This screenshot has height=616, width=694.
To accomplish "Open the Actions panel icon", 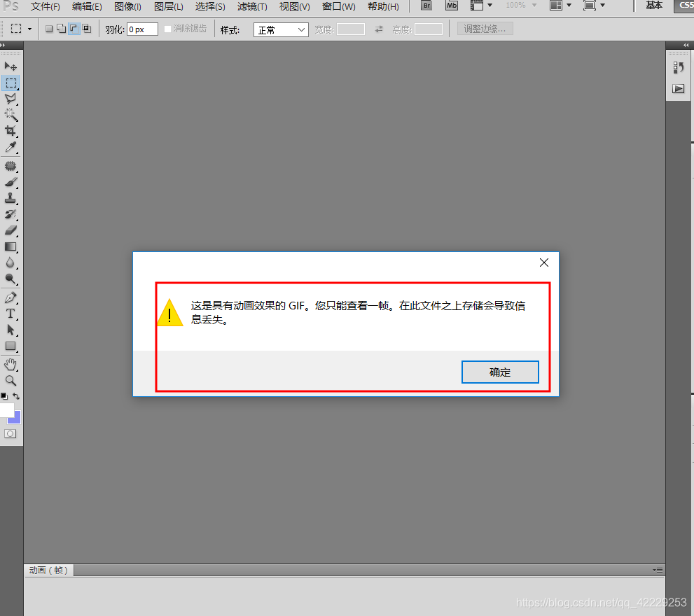I will [678, 88].
